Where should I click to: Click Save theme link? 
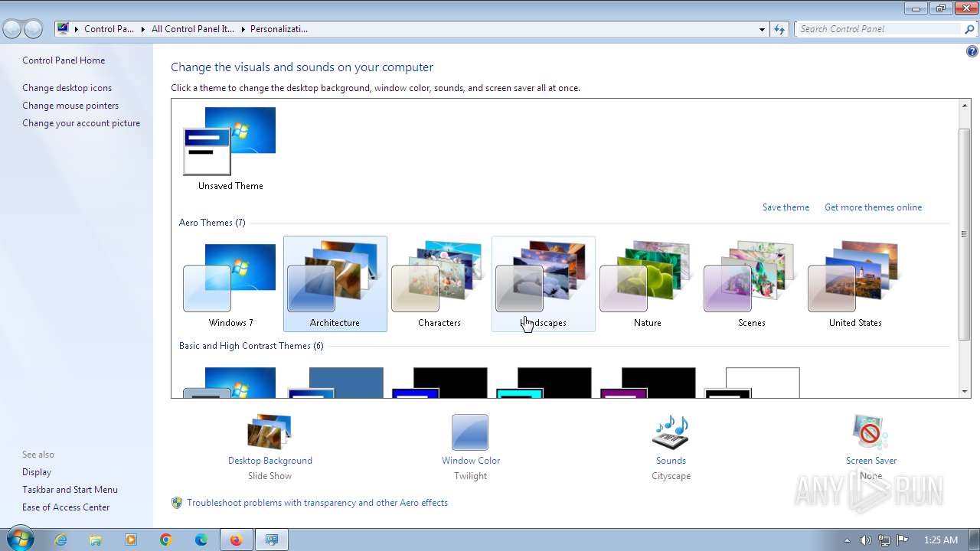tap(786, 207)
